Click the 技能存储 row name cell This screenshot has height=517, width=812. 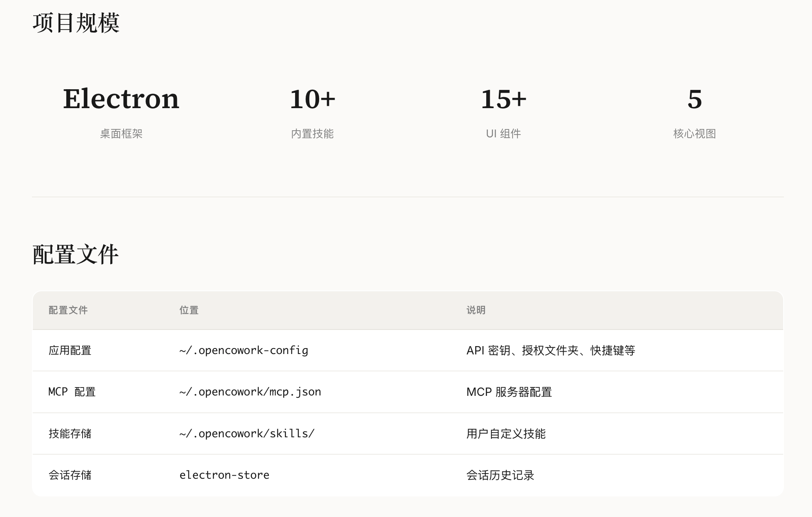(70, 434)
